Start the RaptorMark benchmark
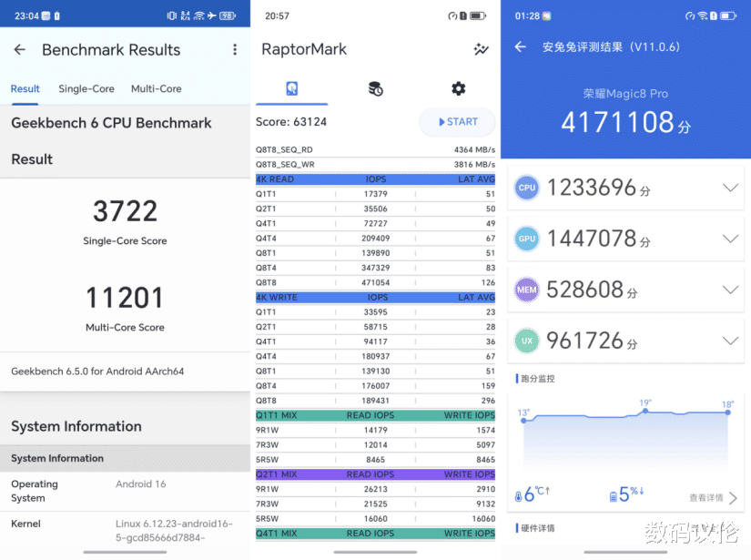This screenshot has height=560, width=751. [x=457, y=122]
